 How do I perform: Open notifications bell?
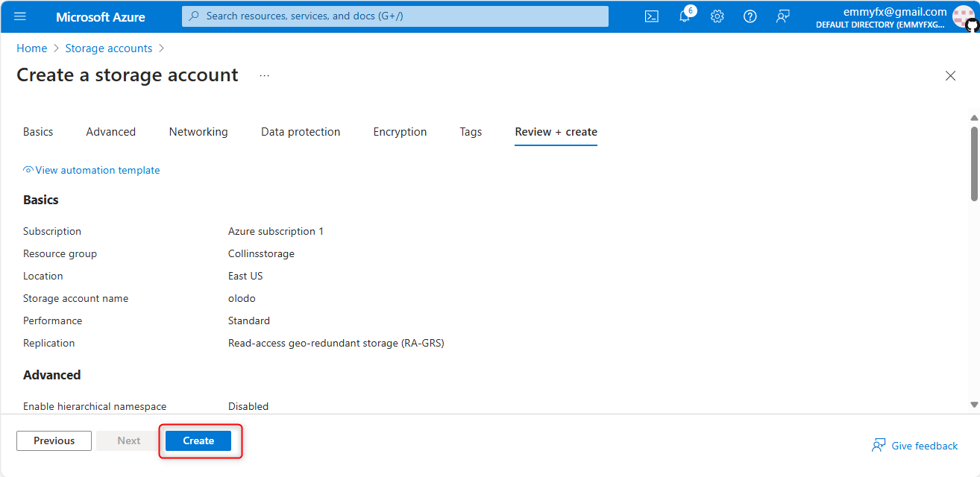pyautogui.click(x=685, y=16)
